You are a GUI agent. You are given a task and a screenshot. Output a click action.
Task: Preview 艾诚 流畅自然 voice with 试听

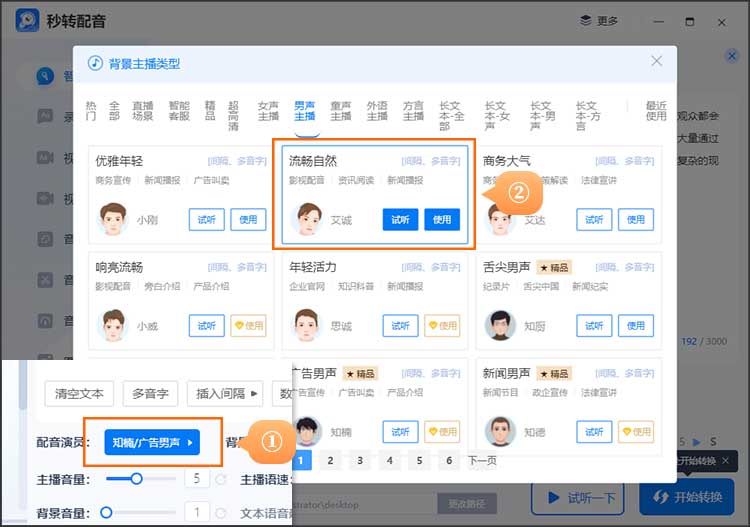[x=400, y=220]
